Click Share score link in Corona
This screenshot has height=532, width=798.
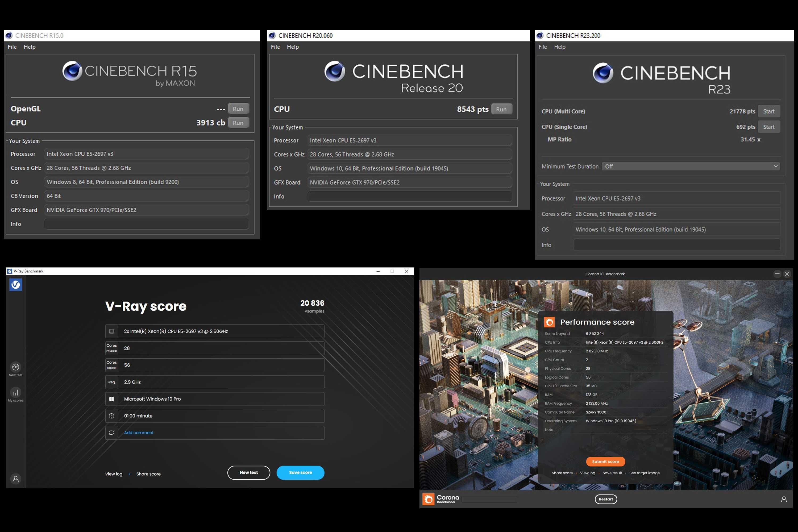[x=562, y=473]
